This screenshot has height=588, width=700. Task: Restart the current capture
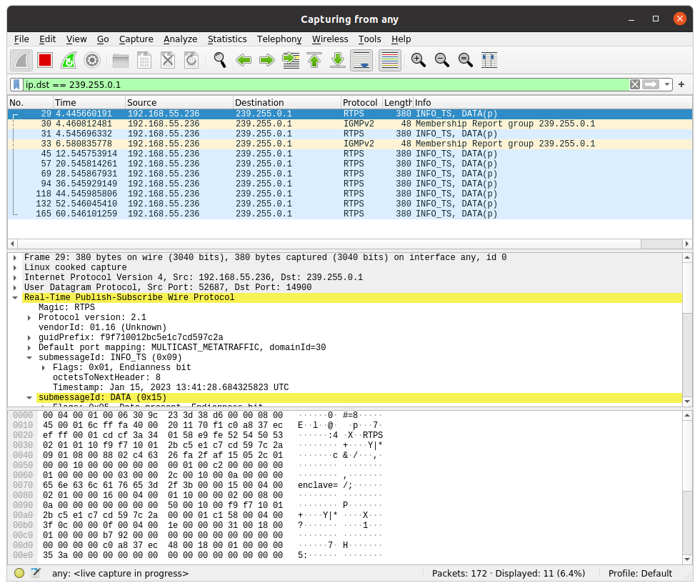[69, 60]
